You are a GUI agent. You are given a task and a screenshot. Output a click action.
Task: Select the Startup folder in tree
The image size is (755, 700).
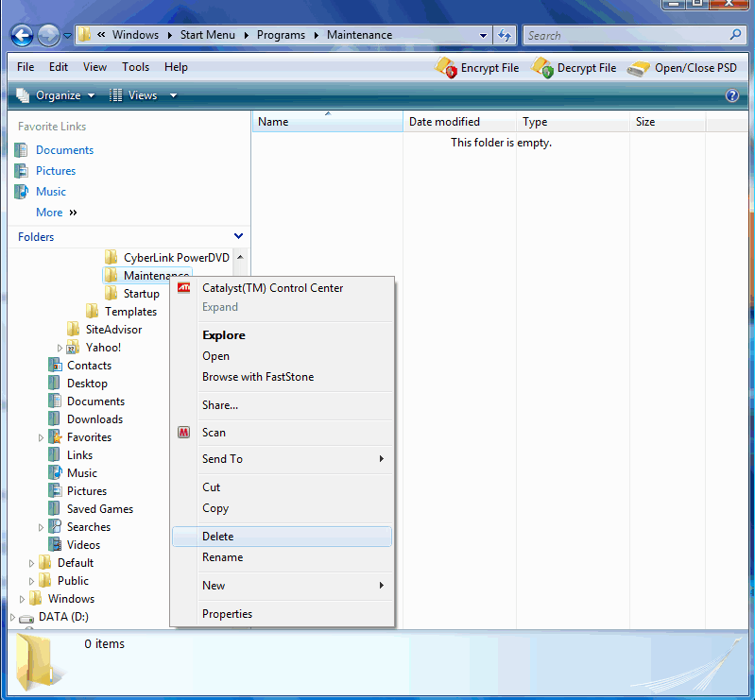pos(141,294)
